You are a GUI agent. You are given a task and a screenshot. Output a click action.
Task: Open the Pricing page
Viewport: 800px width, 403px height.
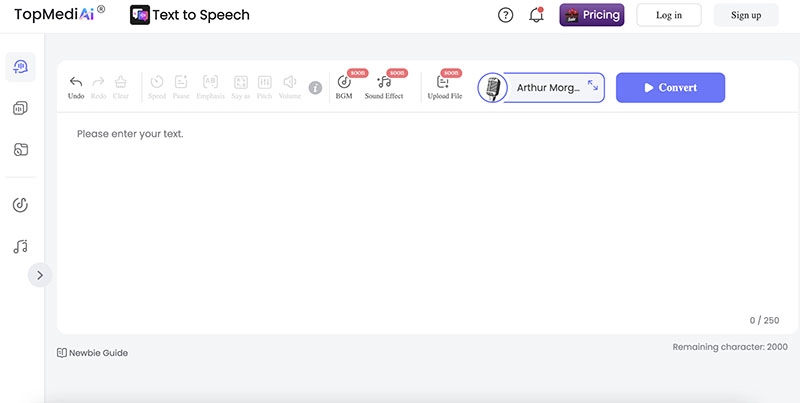[x=591, y=15]
